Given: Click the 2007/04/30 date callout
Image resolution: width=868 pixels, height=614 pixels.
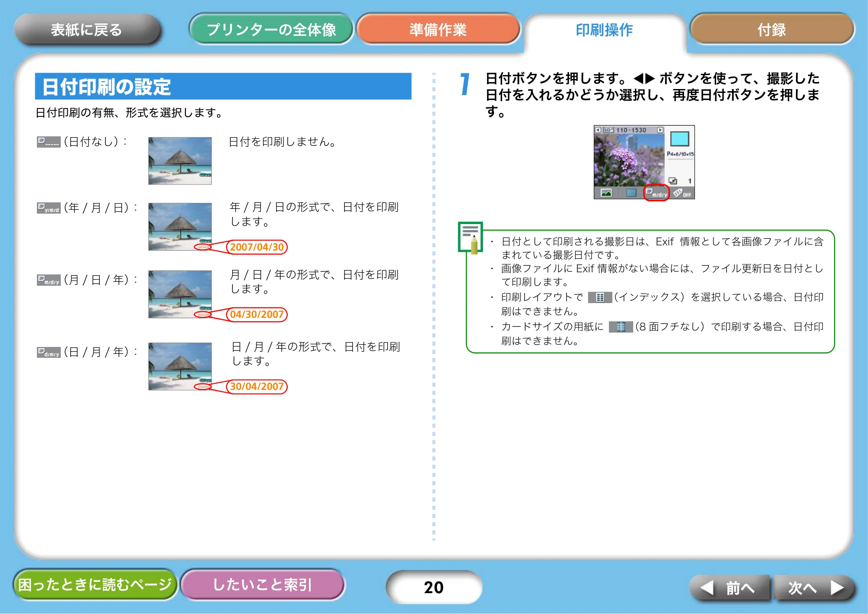Looking at the screenshot, I should tap(257, 247).
